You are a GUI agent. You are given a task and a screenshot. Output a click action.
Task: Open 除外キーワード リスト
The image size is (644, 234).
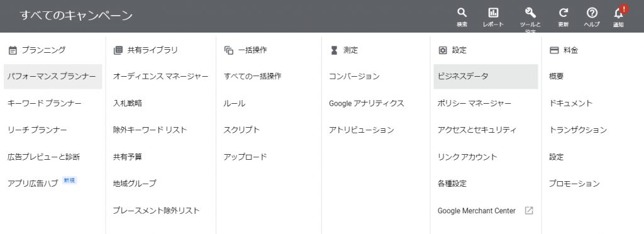coord(150,130)
